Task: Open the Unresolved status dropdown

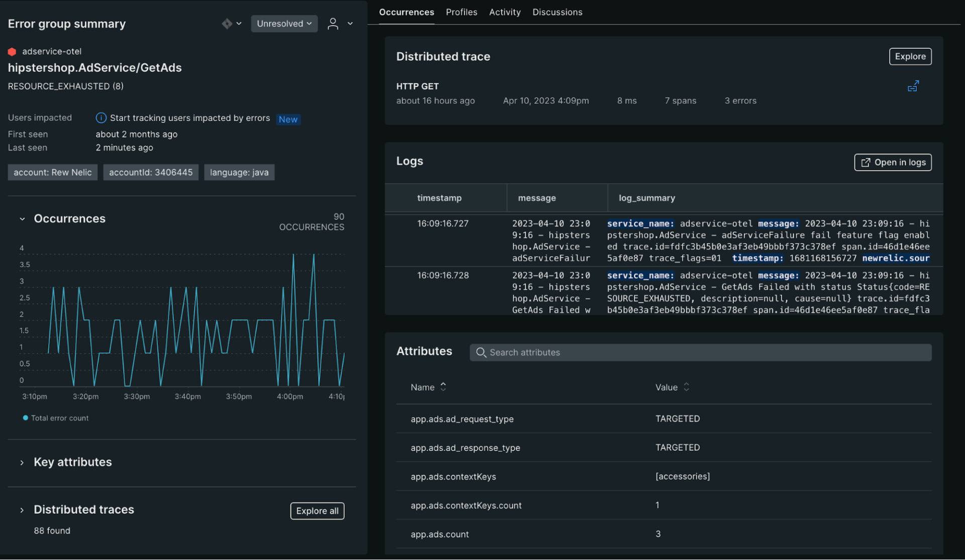Action: click(284, 23)
